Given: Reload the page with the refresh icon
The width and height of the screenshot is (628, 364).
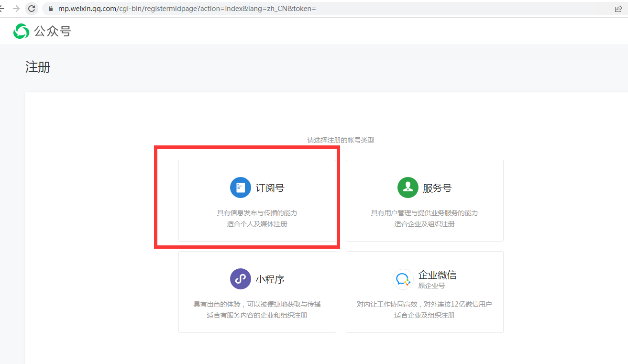Looking at the screenshot, I should 32,9.
